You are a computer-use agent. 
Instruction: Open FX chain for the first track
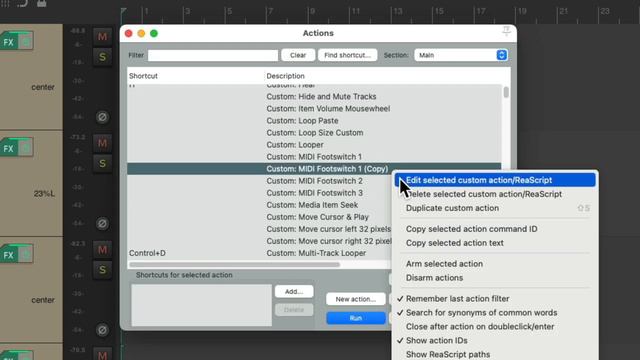[x=9, y=42]
